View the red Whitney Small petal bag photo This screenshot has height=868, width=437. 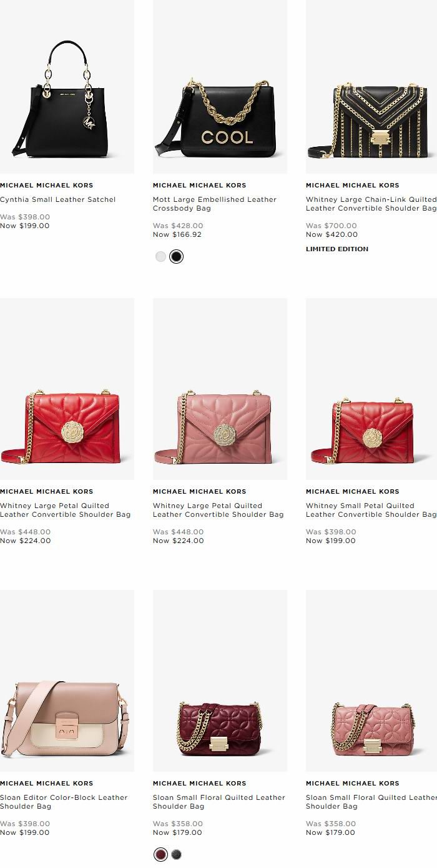[371, 389]
